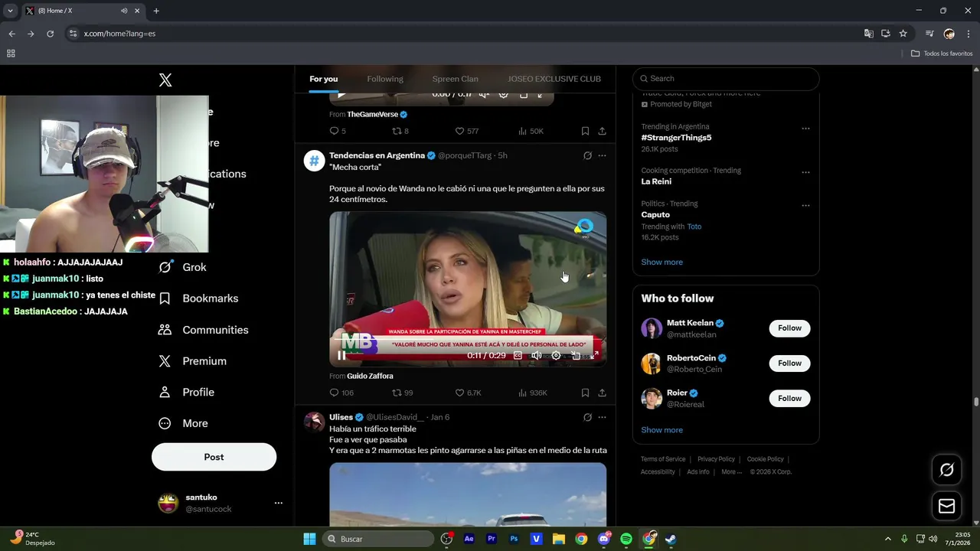Open Spotify from the taskbar
The width and height of the screenshot is (980, 551).
point(626,539)
